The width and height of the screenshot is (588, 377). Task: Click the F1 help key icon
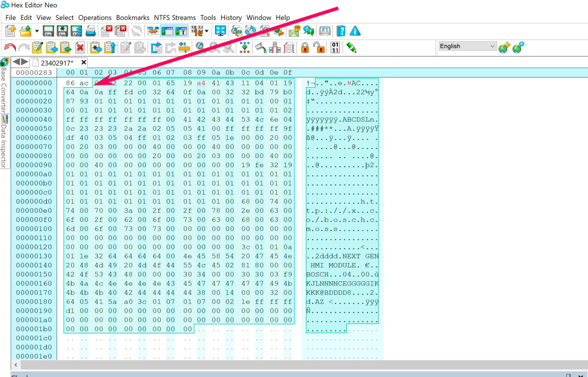[325, 31]
